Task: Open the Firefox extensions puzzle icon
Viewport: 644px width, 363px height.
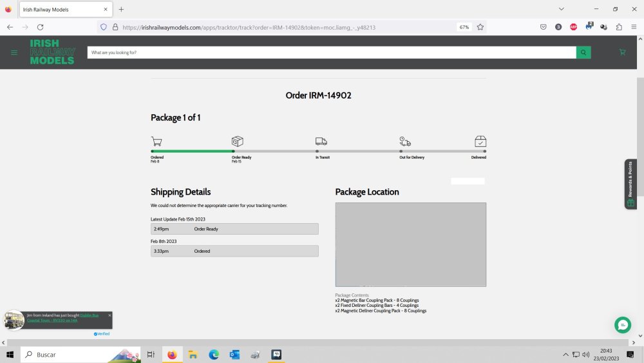Action: [x=619, y=27]
